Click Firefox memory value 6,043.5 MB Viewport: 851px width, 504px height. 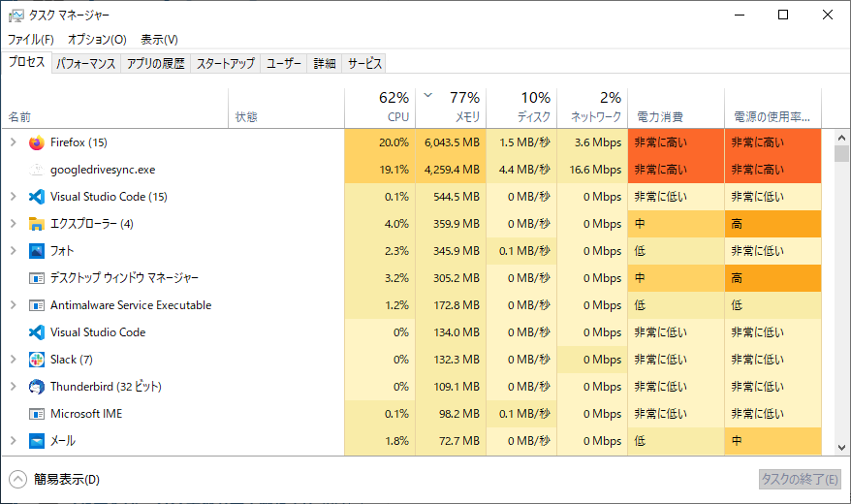point(452,142)
